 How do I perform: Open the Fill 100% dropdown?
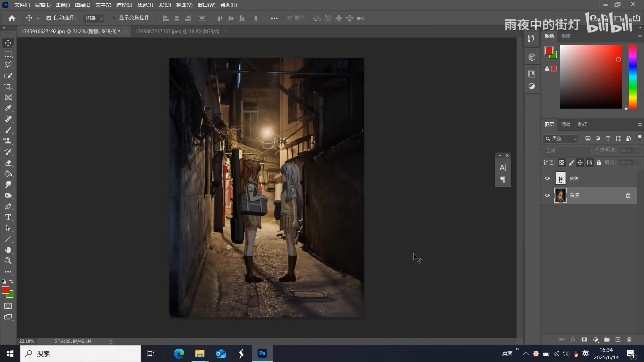tap(638, 163)
